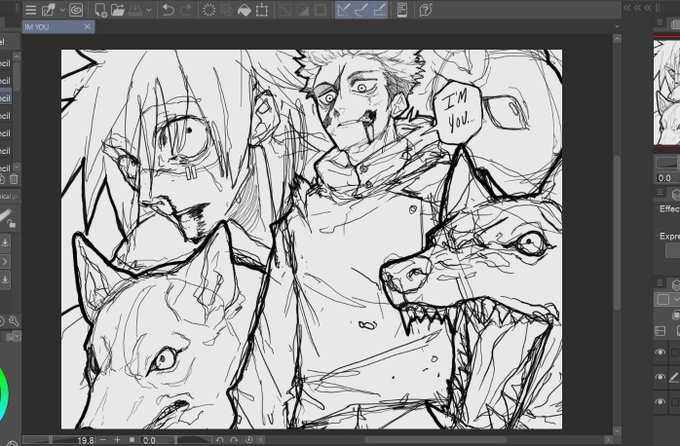Undo the last stroke

click(168, 10)
